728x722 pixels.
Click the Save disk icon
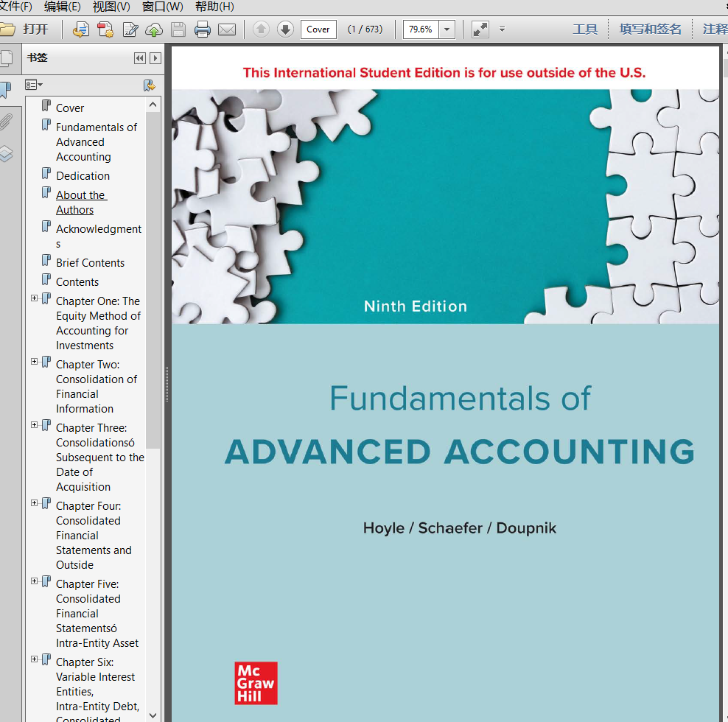point(178,29)
